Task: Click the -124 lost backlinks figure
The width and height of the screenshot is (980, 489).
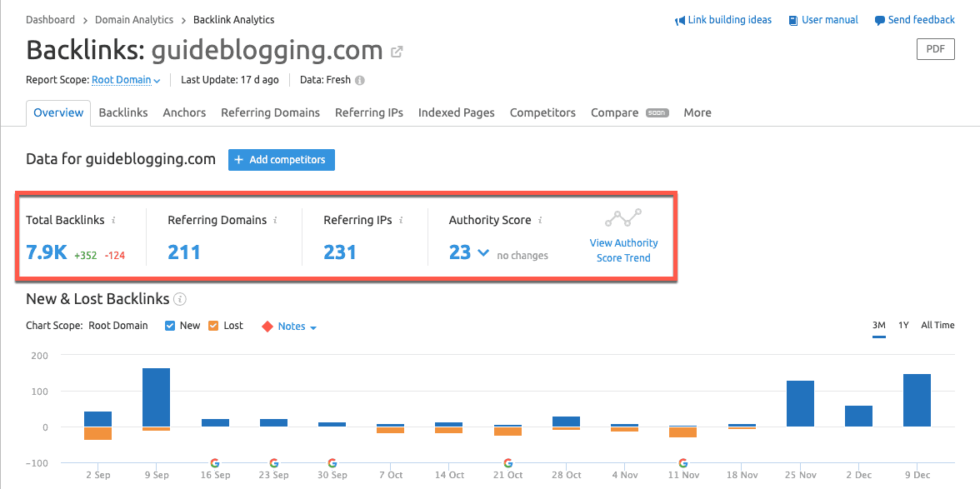Action: [115, 256]
